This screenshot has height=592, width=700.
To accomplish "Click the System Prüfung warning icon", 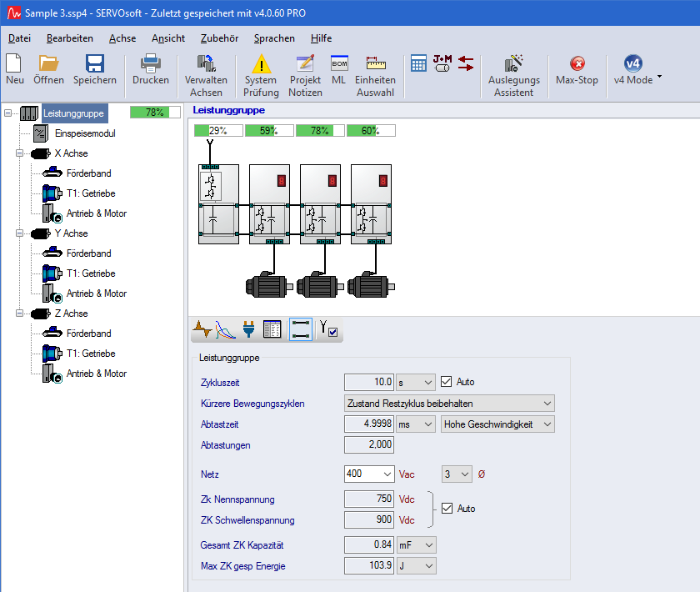I will point(261,64).
